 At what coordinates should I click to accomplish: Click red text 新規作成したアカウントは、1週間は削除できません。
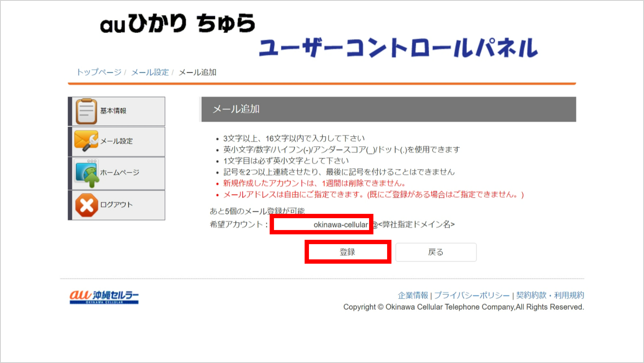click(x=315, y=183)
